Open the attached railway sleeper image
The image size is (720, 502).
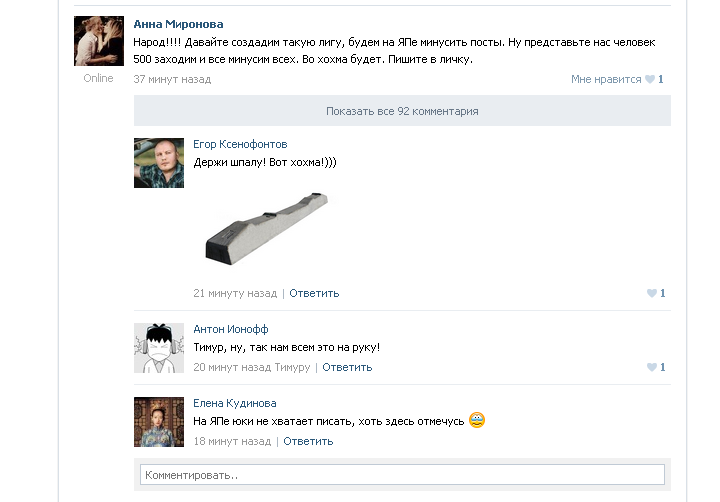[x=267, y=228]
